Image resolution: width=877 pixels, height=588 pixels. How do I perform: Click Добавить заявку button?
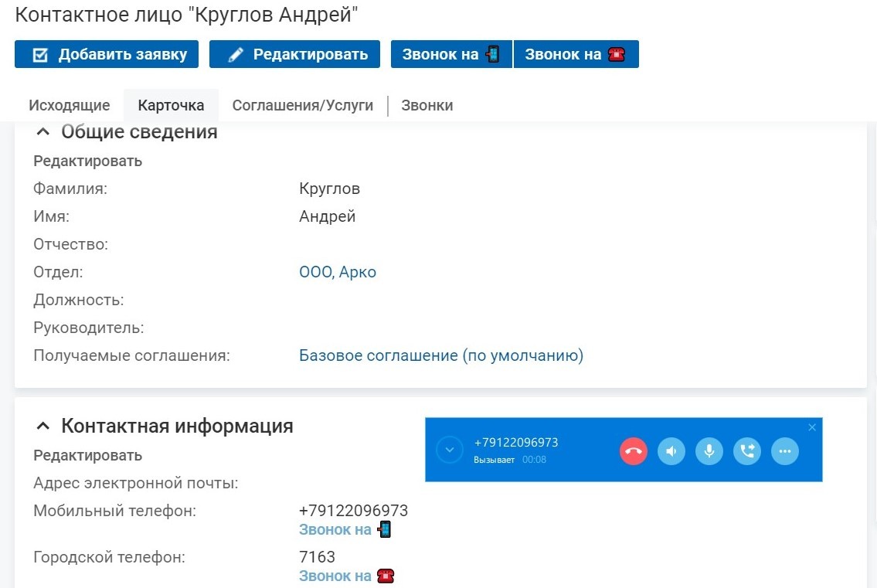pyautogui.click(x=107, y=54)
